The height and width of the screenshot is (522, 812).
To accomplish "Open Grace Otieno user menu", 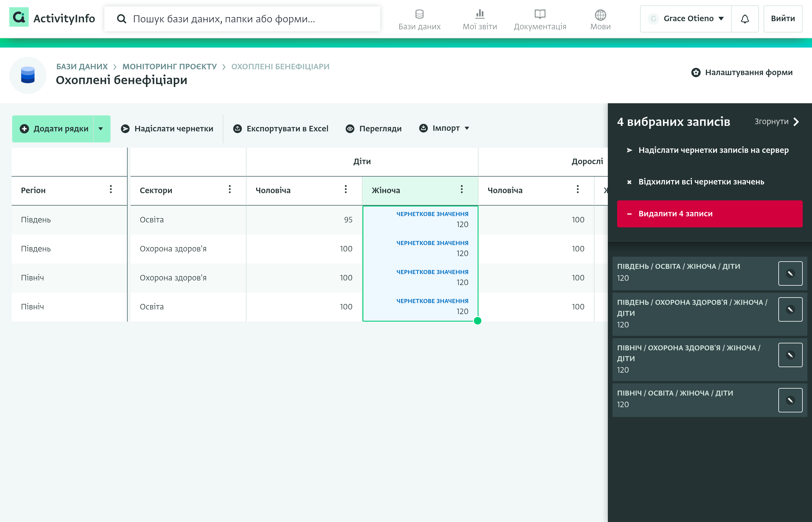I will pos(686,19).
